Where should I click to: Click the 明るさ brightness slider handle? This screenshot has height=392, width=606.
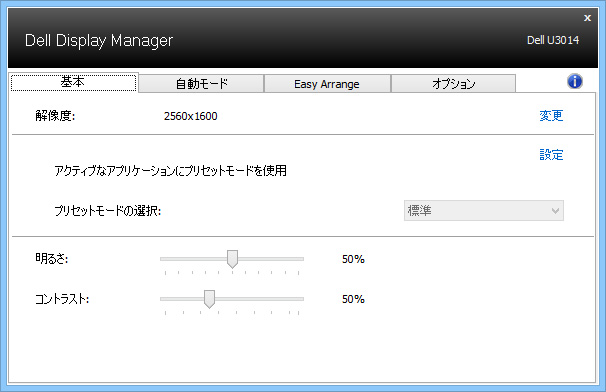pos(232,259)
